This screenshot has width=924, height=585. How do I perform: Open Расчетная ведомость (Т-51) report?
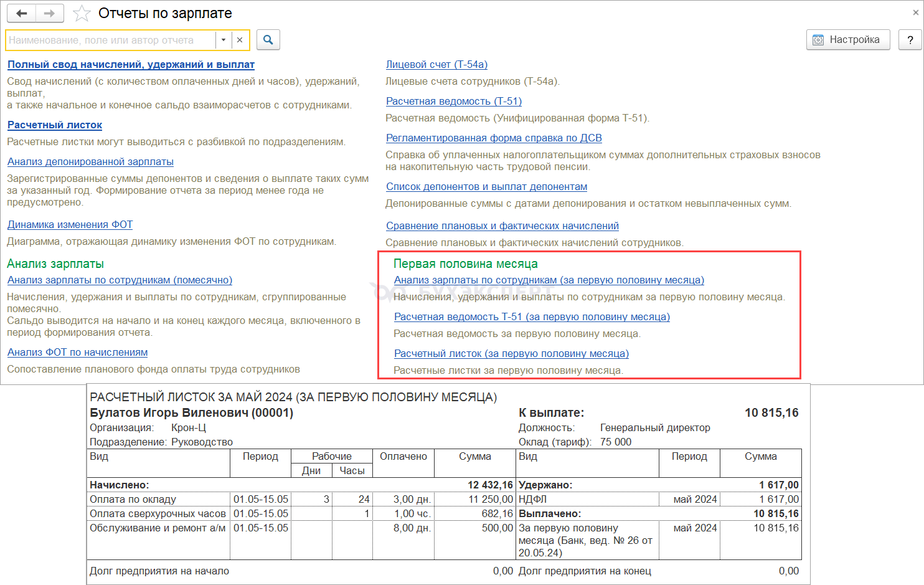(x=453, y=101)
